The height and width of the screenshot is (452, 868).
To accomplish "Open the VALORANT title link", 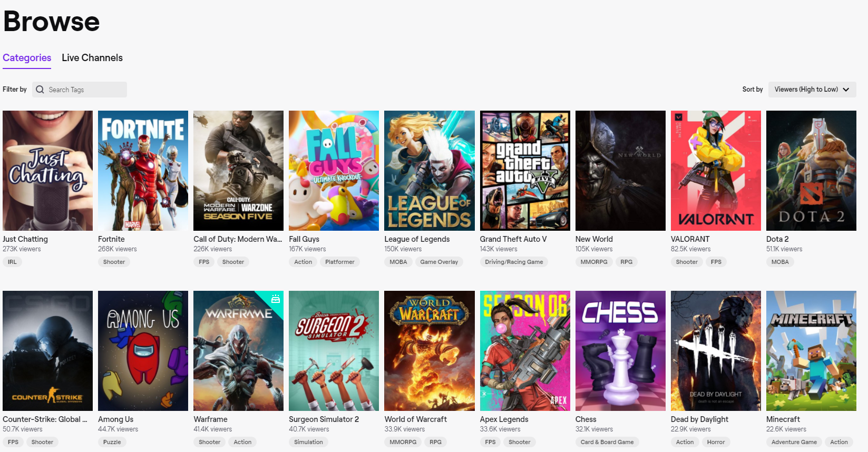I will click(690, 239).
